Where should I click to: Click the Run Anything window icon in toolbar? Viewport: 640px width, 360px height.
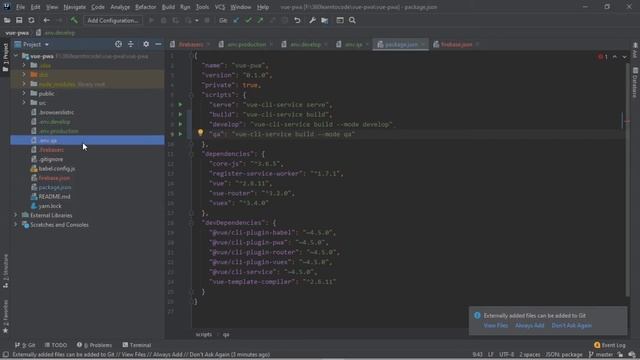click(x=340, y=20)
